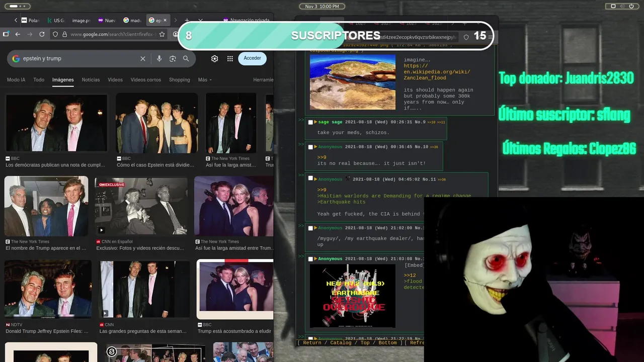This screenshot has height=362, width=644.
Task: Switch to Todo results tab
Action: (39, 79)
